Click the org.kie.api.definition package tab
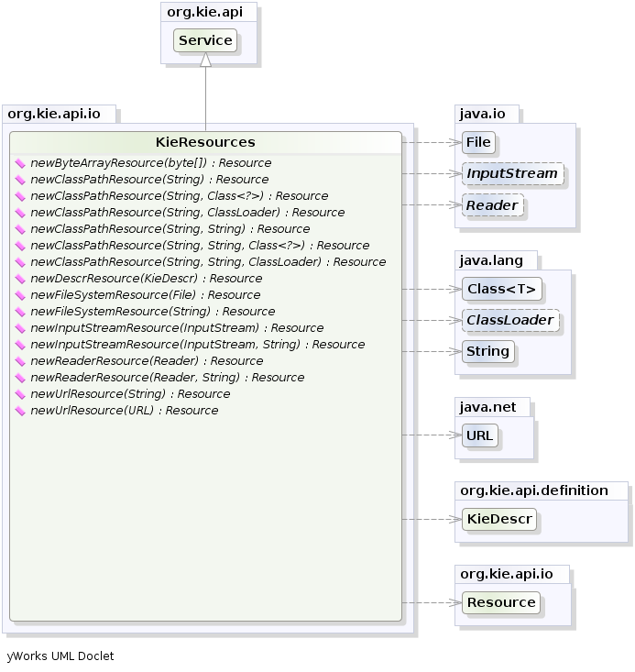This screenshot has height=672, width=635. (533, 490)
